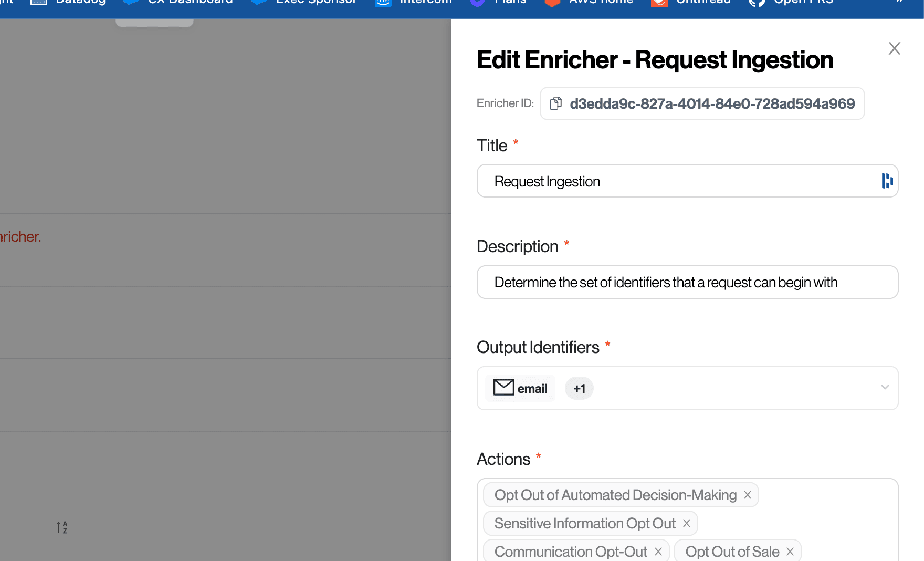Remove the Communication Opt-Out action tag

[658, 552]
